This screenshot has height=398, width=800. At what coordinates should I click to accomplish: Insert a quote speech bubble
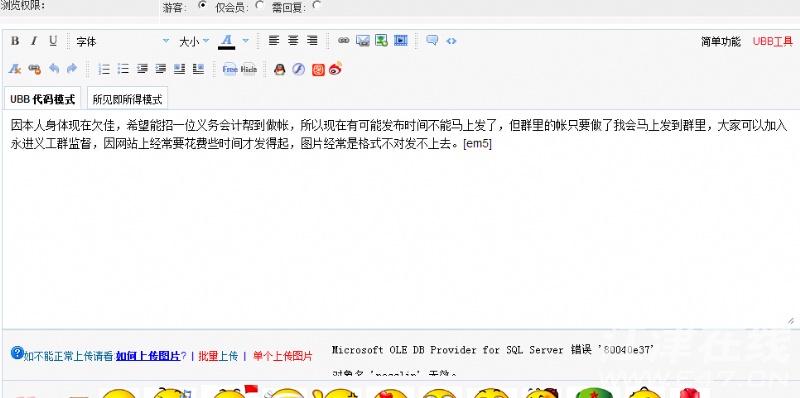[x=432, y=41]
